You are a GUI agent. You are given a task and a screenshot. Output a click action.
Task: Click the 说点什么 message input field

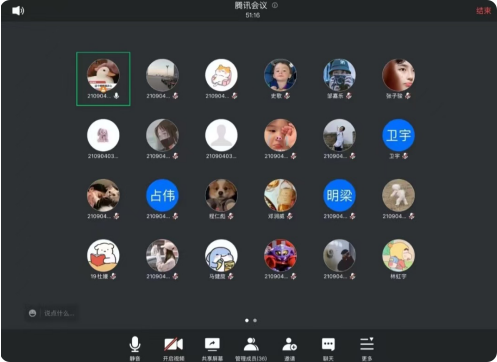59,313
